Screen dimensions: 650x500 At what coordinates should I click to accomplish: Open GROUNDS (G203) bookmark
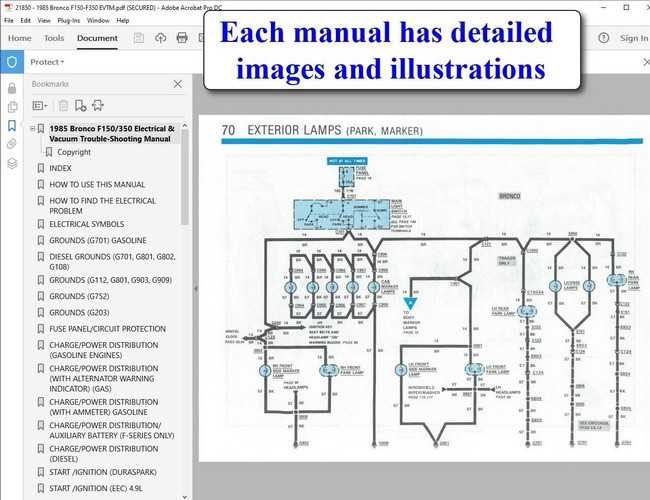tap(79, 313)
